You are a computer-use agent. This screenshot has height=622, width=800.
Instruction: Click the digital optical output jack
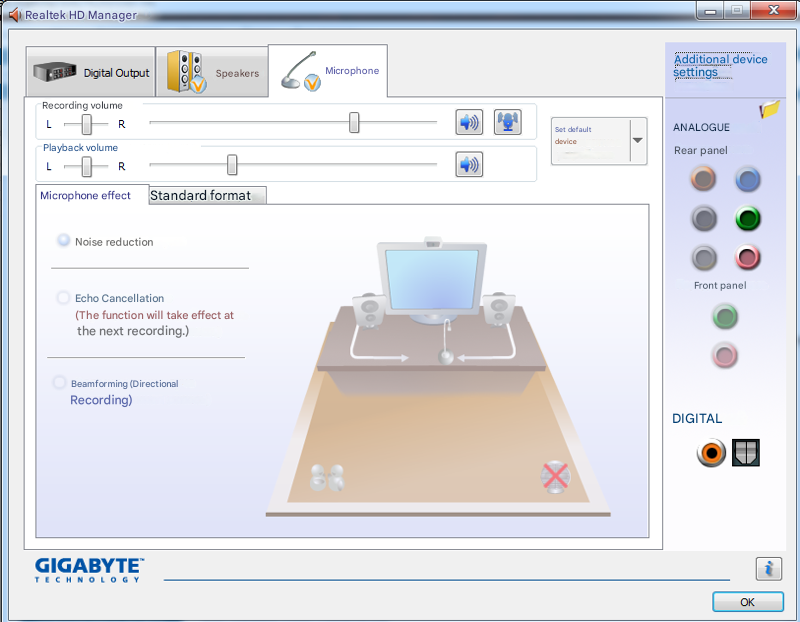pyautogui.click(x=746, y=453)
